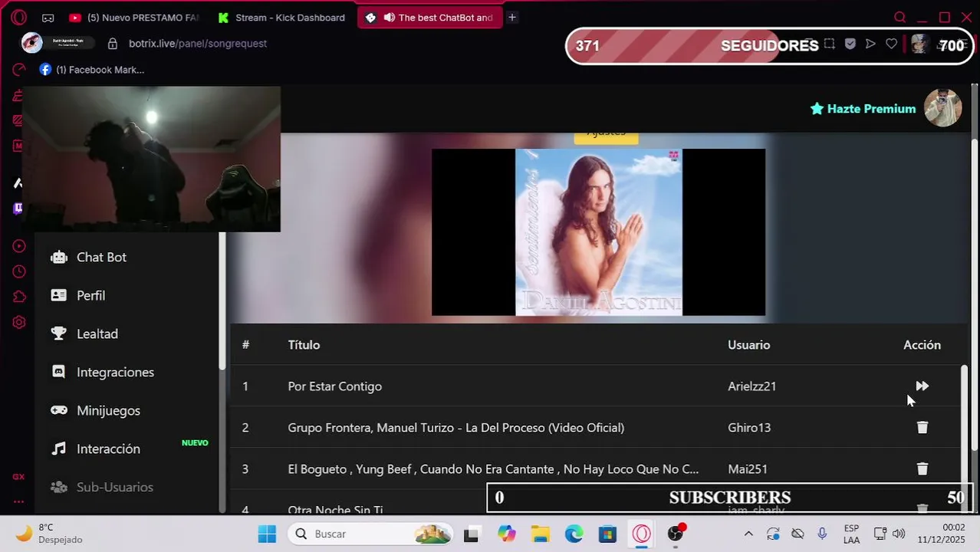Delete the El Bogueto song row
Screen dimensions: 980x552
pos(922,469)
